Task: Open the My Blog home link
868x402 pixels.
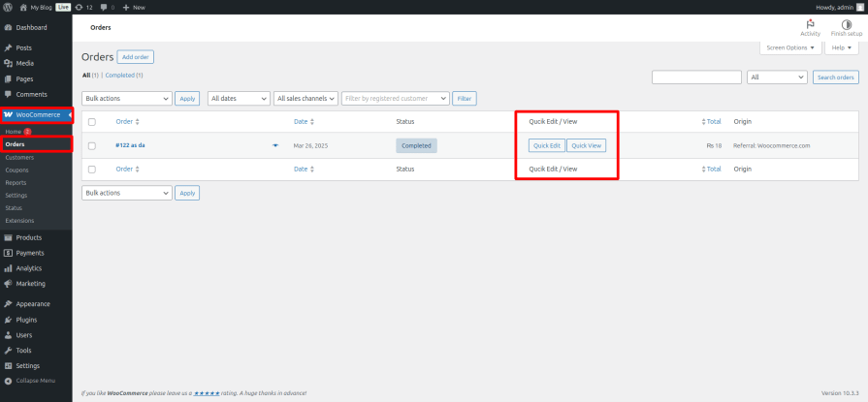Action: 34,7
